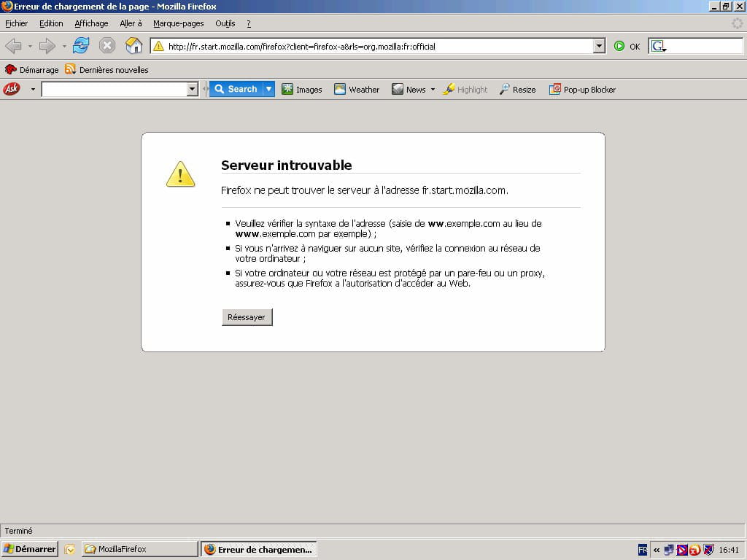Select the Erreur de chargemen... taskbar button
Image resolution: width=747 pixels, height=560 pixels.
coord(259,549)
